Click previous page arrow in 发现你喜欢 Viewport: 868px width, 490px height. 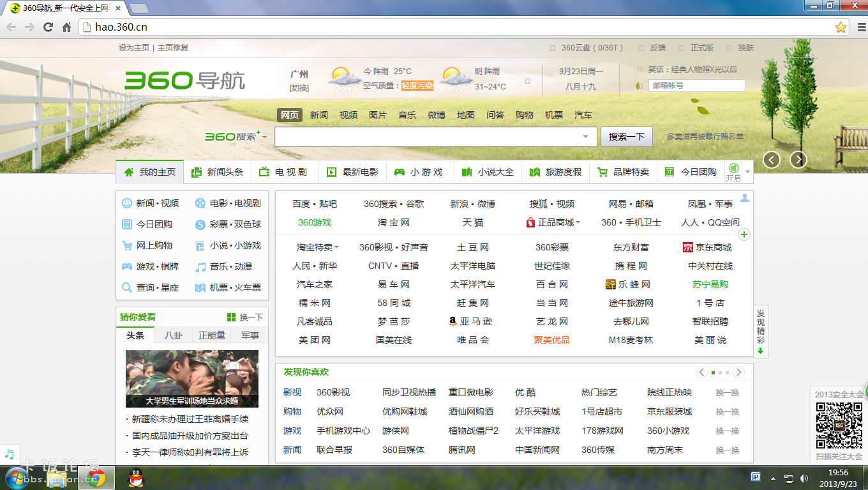[702, 372]
